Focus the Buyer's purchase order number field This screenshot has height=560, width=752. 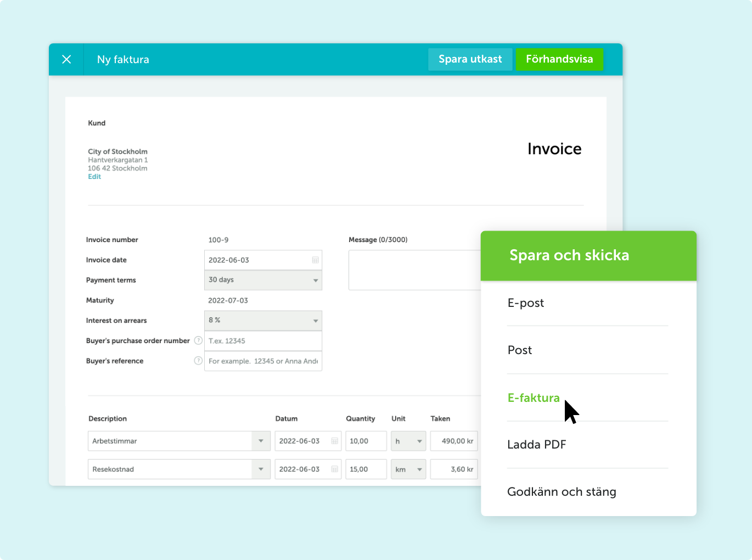coord(263,341)
